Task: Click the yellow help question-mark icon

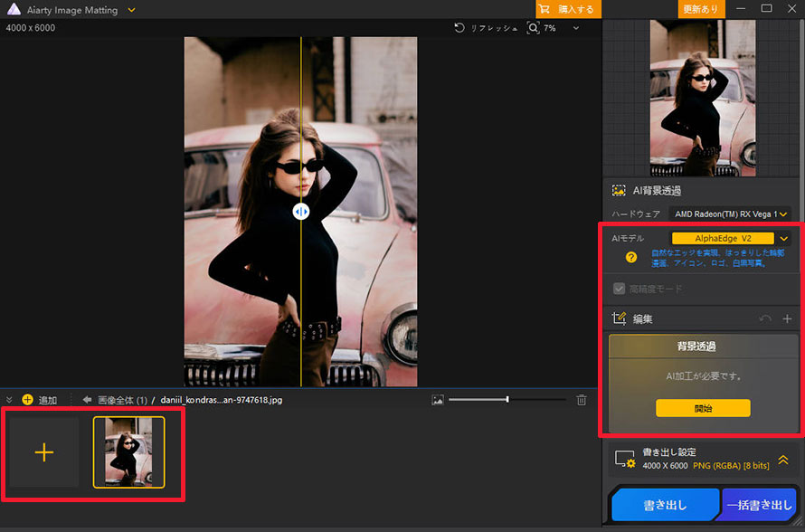Action: [631, 257]
